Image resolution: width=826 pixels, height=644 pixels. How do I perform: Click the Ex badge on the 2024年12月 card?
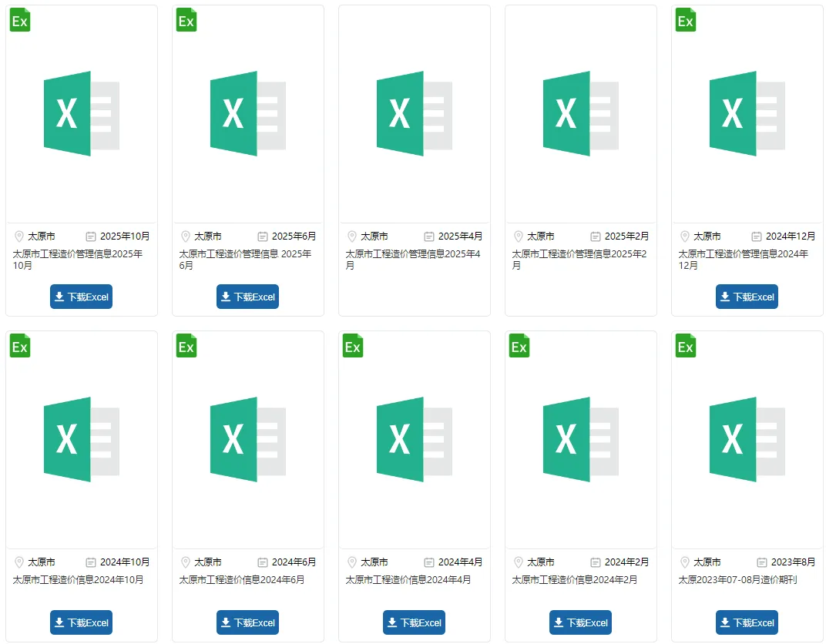(686, 20)
